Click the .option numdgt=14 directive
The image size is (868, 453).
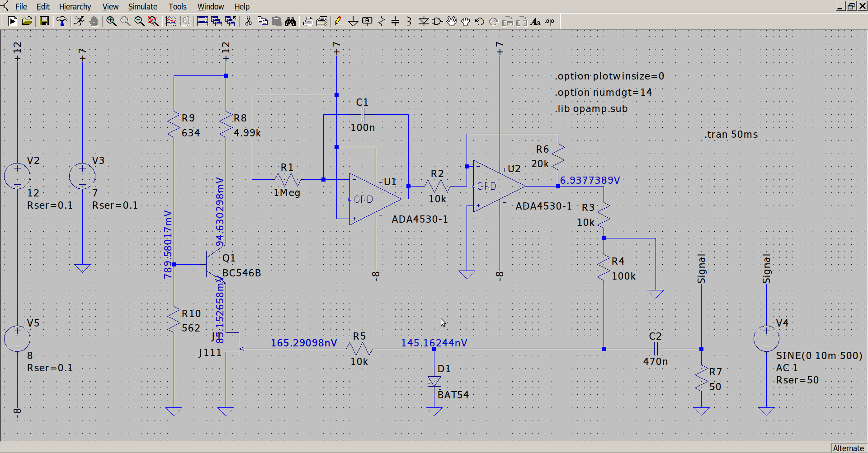tap(604, 92)
